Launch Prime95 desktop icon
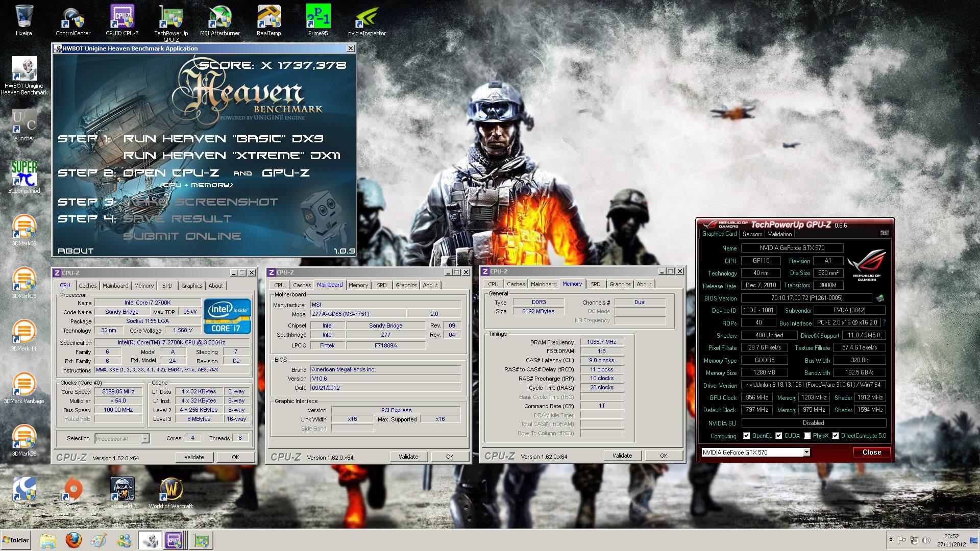The image size is (980, 551). pos(318,20)
